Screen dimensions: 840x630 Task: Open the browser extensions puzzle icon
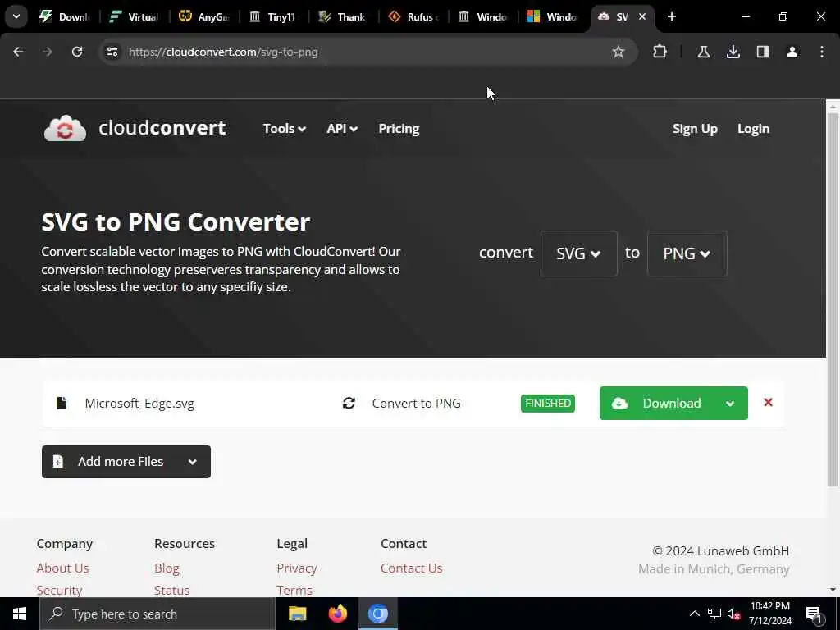(660, 52)
